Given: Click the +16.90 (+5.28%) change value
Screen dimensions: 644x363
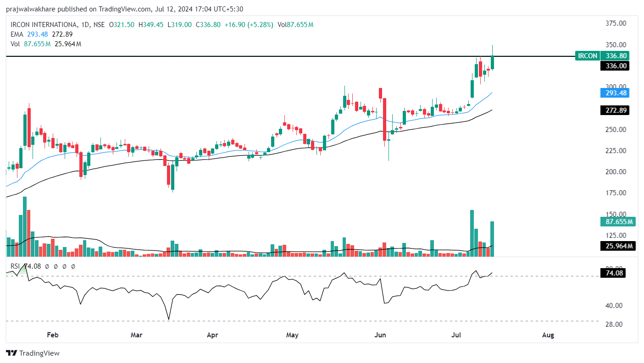Looking at the screenshot, I should pos(249,25).
